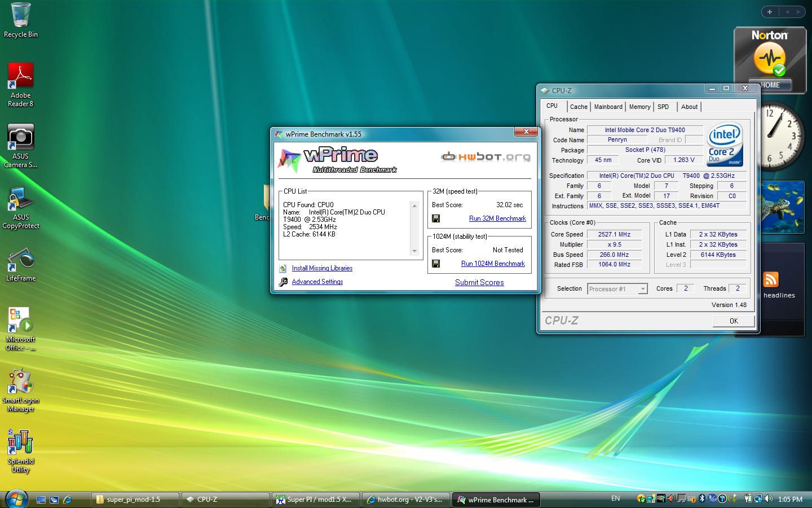812x508 pixels.
Task: Click the Multiplier value x 9.5
Action: click(x=614, y=244)
